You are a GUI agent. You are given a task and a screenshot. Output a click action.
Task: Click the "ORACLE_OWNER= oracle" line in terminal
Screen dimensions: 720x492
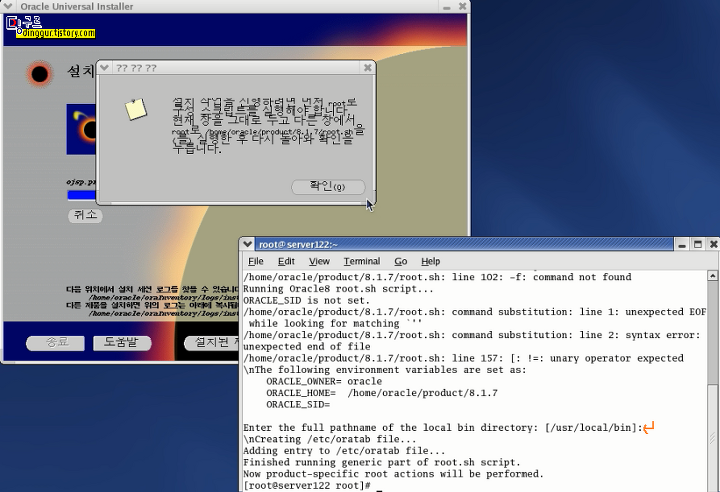coord(324,381)
